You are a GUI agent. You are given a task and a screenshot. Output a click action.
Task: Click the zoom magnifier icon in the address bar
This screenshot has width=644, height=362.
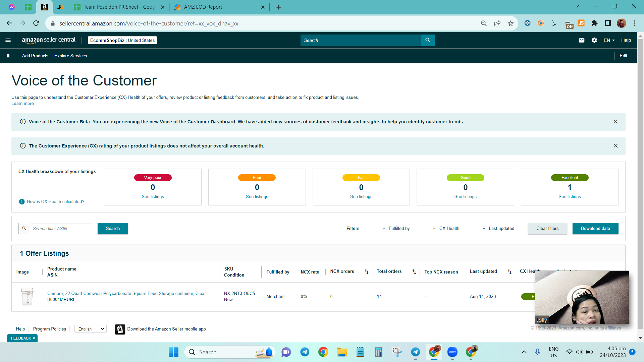coord(484,23)
